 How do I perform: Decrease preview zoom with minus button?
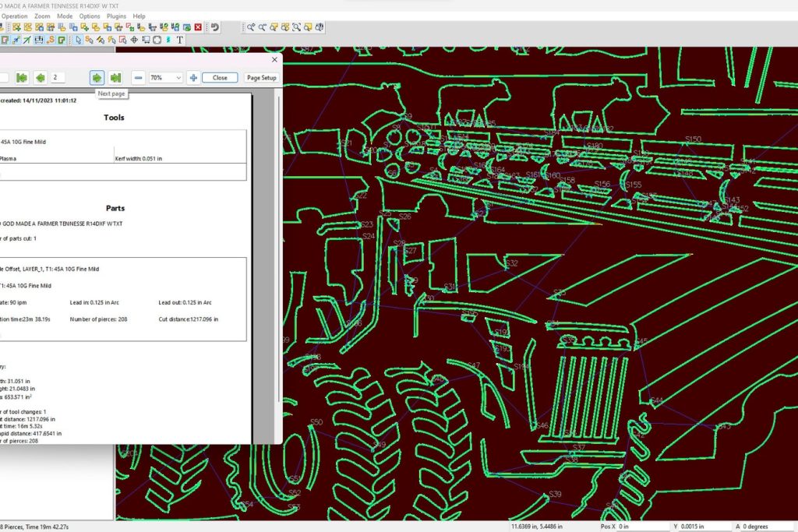138,77
